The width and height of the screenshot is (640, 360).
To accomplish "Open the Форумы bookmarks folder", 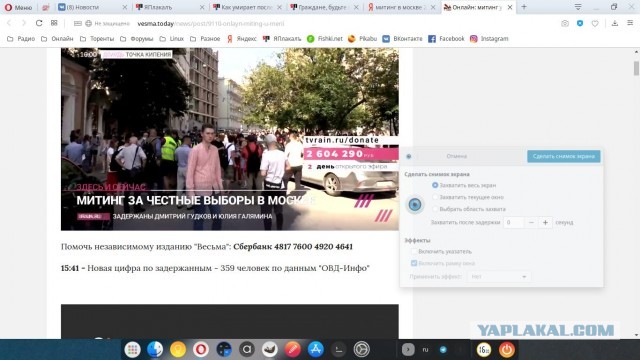I will (x=137, y=39).
